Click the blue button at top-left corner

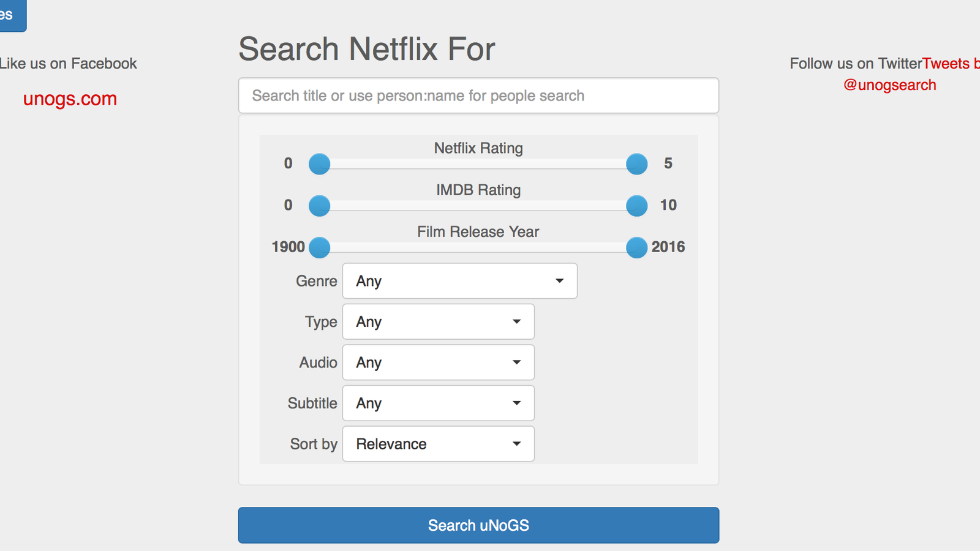pyautogui.click(x=13, y=15)
